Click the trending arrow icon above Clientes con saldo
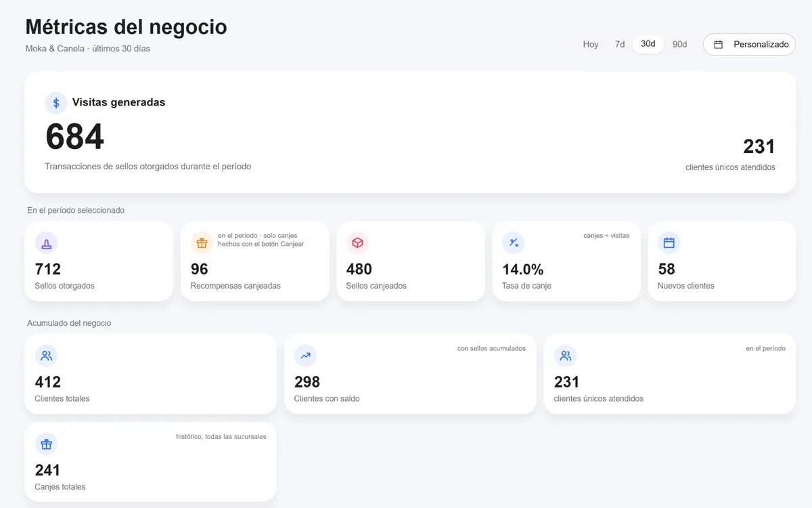The width and height of the screenshot is (812, 508). (306, 356)
